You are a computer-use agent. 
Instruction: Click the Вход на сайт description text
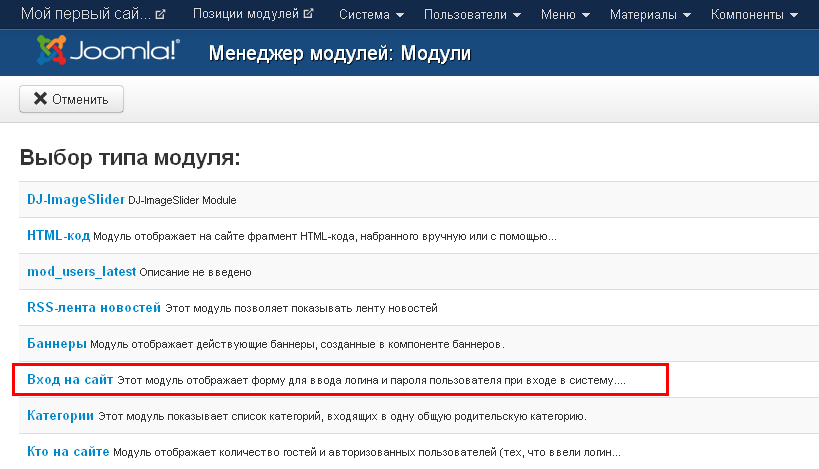(x=371, y=381)
